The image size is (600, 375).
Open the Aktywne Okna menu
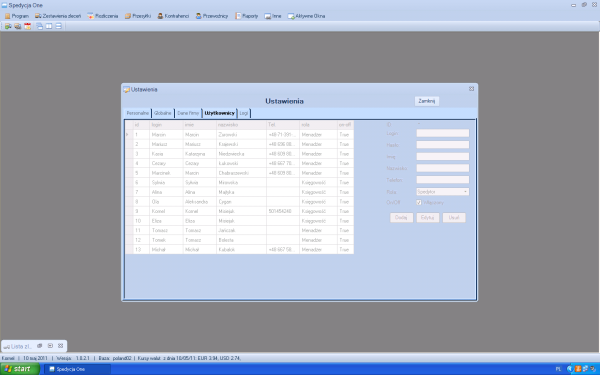307,16
